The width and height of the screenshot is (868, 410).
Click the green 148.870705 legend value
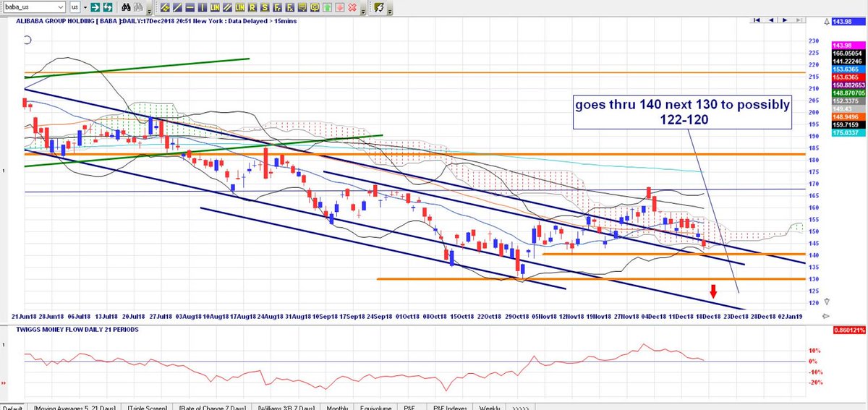click(x=848, y=93)
